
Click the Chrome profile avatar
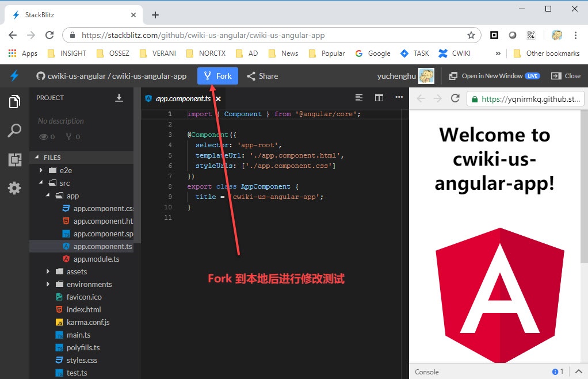(557, 35)
